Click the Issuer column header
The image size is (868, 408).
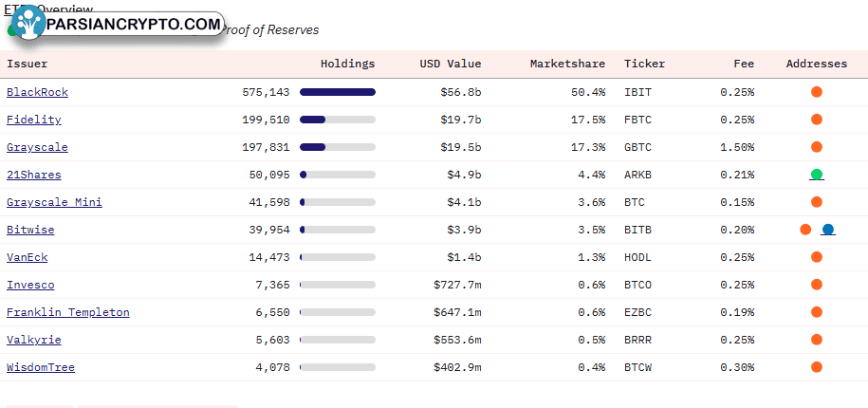click(x=28, y=64)
